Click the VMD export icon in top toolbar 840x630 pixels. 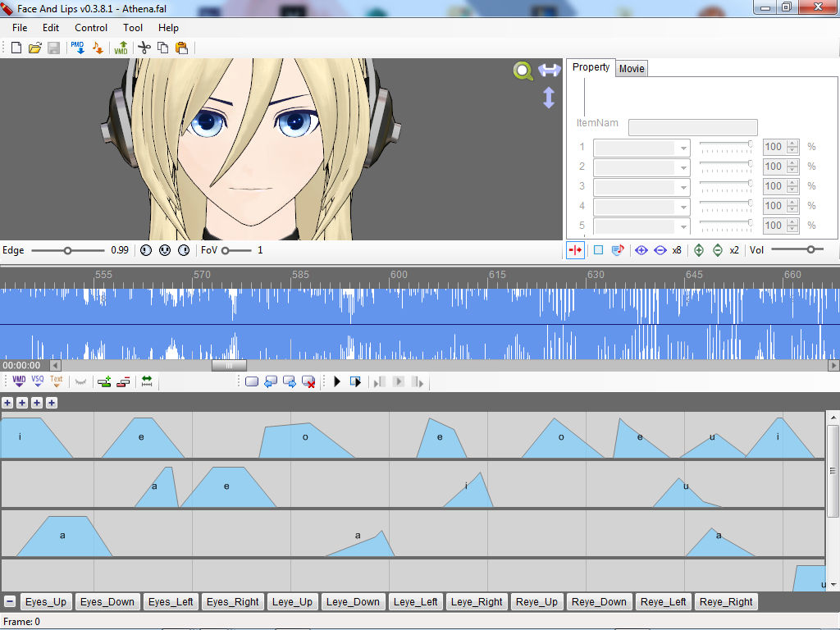pyautogui.click(x=121, y=48)
